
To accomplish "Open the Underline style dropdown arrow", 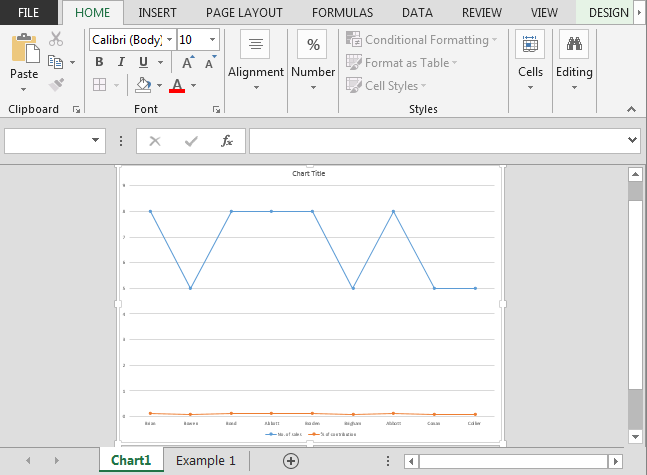I will [161, 62].
